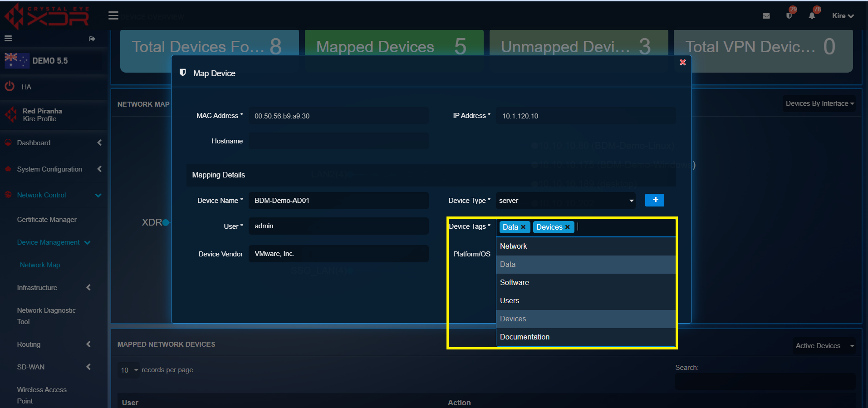This screenshot has width=868, height=408.
Task: Select Data option in tag list
Action: (586, 264)
